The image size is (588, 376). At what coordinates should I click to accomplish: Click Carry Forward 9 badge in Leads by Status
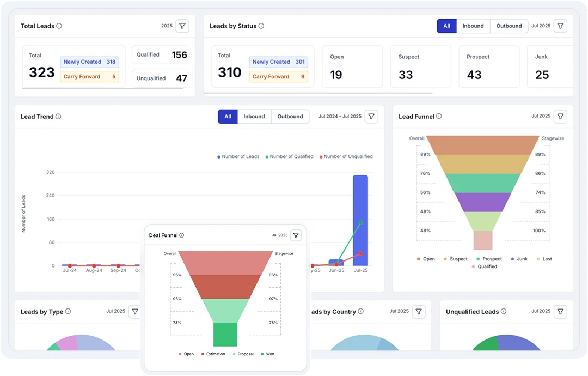pyautogui.click(x=278, y=76)
